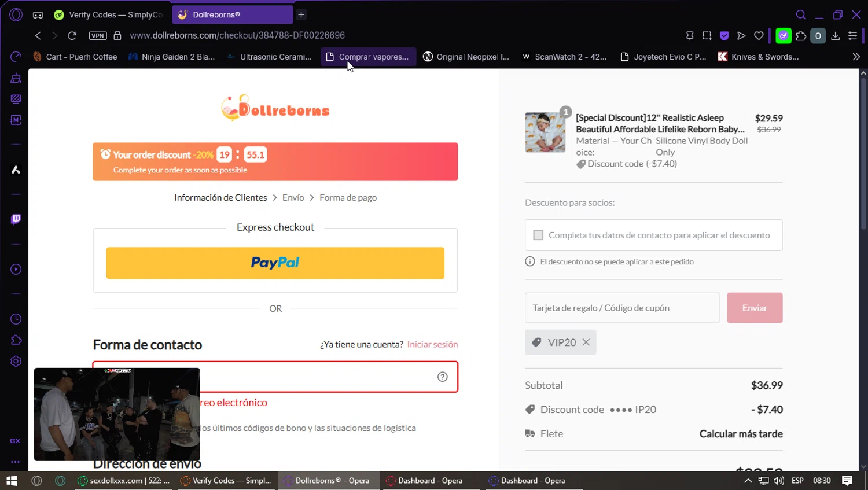Image resolution: width=868 pixels, height=490 pixels.
Task: Open Aria AI sidebar icon
Action: click(x=16, y=170)
